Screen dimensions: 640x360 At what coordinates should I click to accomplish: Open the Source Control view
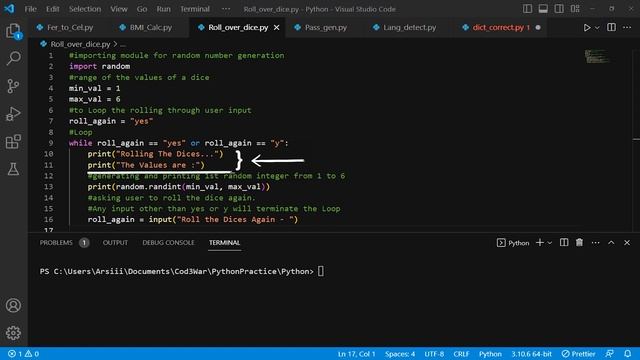pos(13,86)
